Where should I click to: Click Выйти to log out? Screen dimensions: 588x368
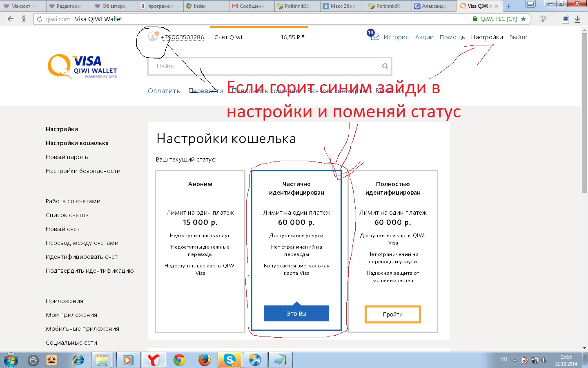tap(518, 37)
